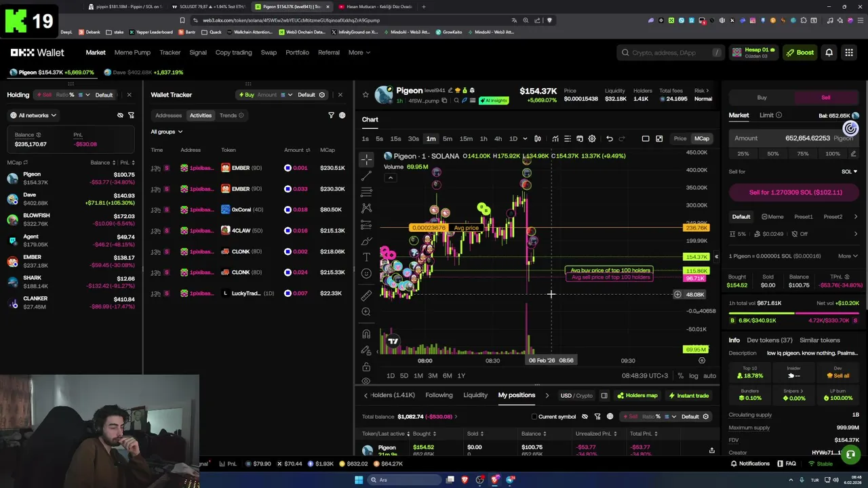Select the zoom-in magnifier chart tool

[x=366, y=312]
